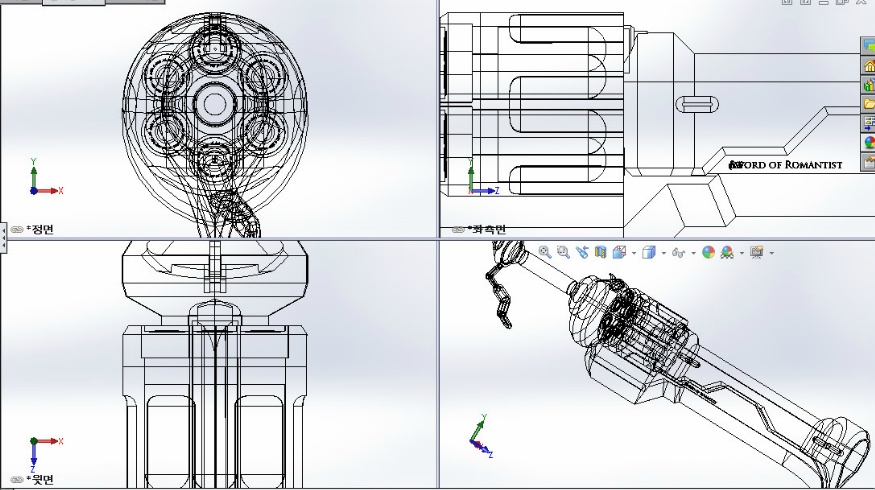Toggle the link icon beside *좌측면 view
This screenshot has width=875, height=490.
tap(458, 229)
